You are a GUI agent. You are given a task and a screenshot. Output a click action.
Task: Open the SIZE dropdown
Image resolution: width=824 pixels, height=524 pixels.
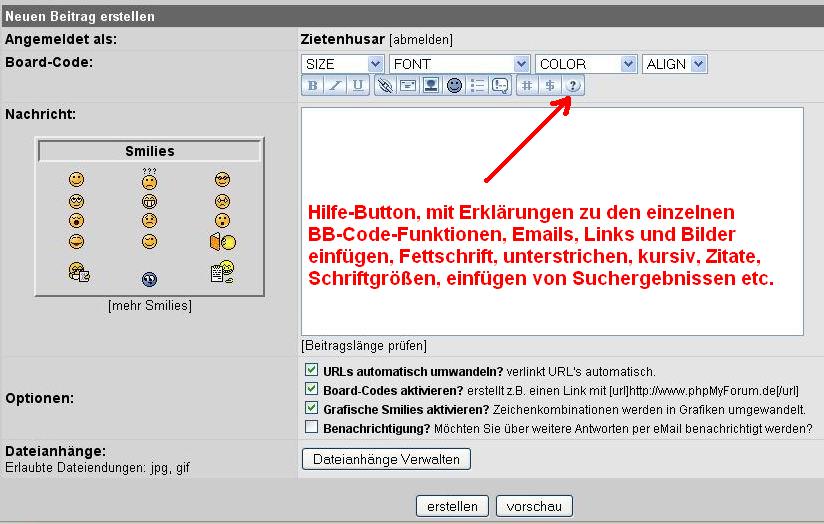click(342, 64)
